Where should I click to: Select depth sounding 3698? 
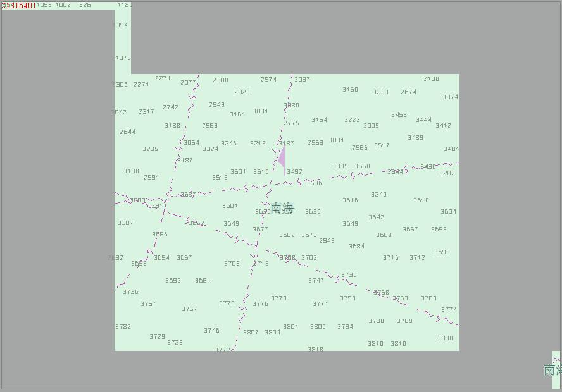click(442, 252)
